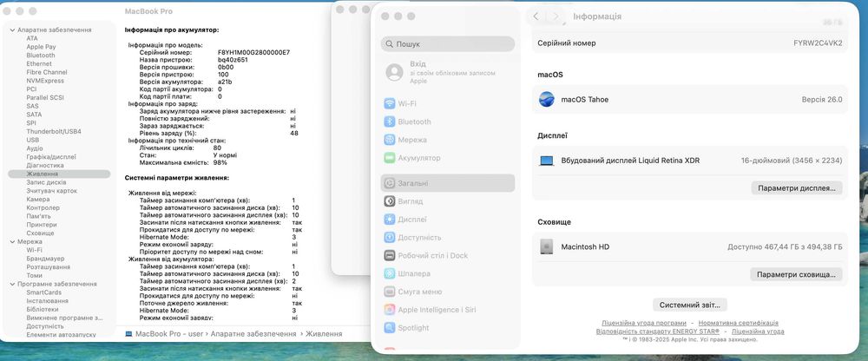This screenshot has height=361, width=868.
Task: Click the Apple account avatar icon
Action: pyautogui.click(x=394, y=72)
